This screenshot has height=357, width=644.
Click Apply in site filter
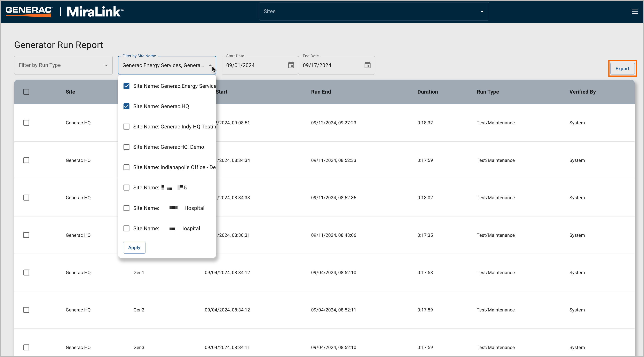coord(134,247)
